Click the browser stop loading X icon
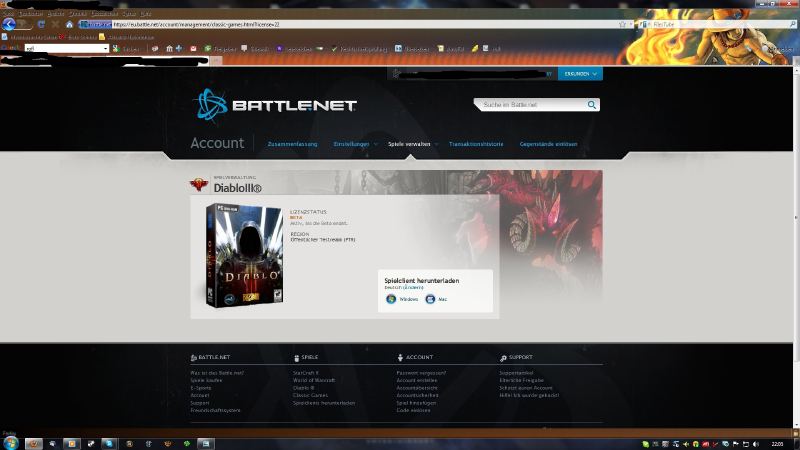The width and height of the screenshot is (800, 450). pos(56,24)
